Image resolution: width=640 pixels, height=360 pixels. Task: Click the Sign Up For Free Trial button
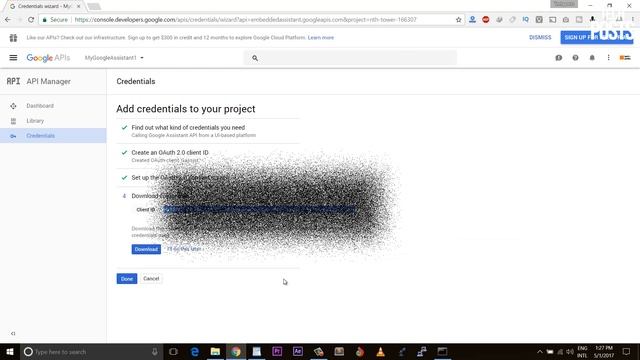coord(596,38)
